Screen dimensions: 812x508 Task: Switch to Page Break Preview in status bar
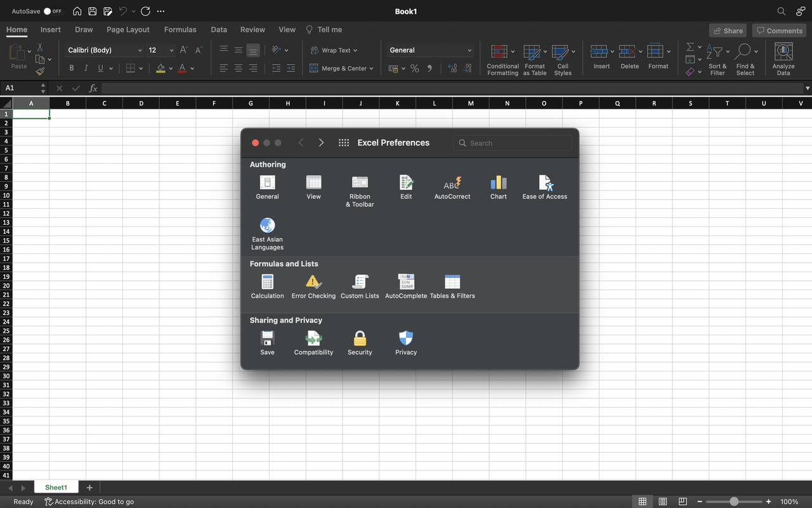683,502
